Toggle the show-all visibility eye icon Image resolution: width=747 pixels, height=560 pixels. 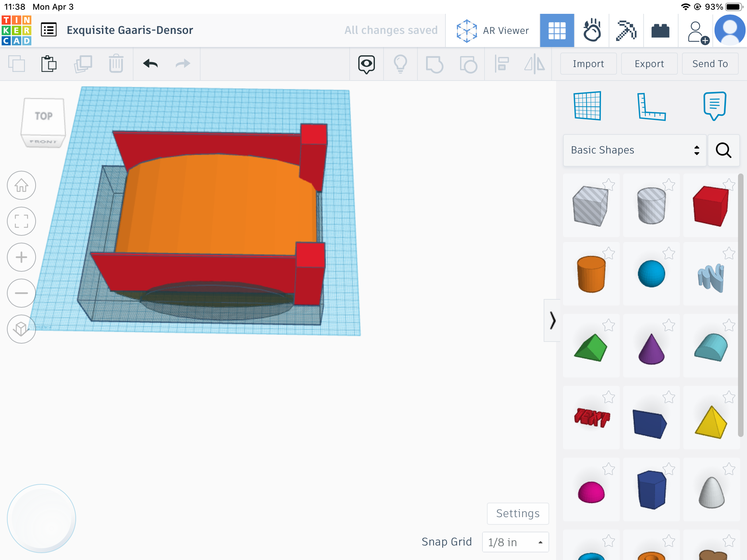[x=366, y=64]
